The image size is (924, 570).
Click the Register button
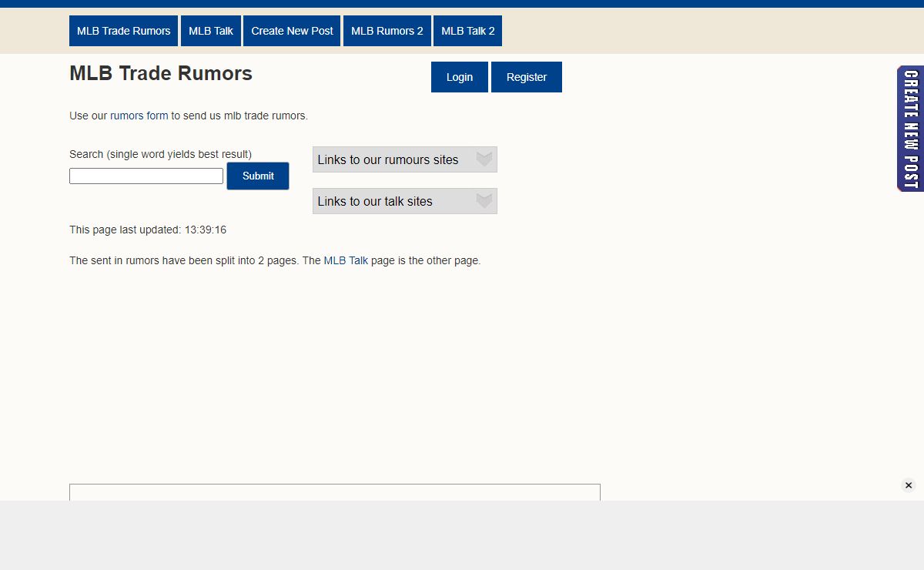tap(527, 77)
